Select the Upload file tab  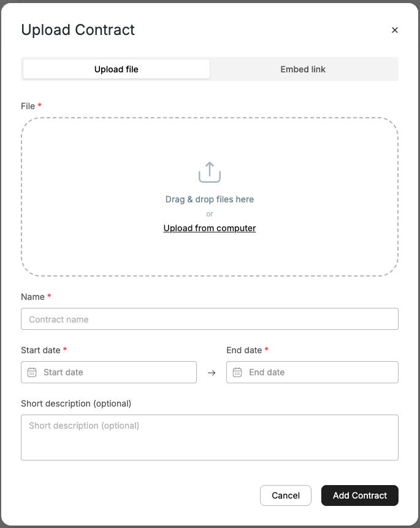coord(116,69)
